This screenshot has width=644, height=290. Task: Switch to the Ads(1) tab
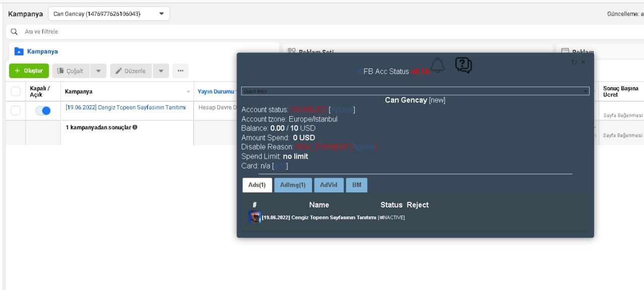[258, 185]
